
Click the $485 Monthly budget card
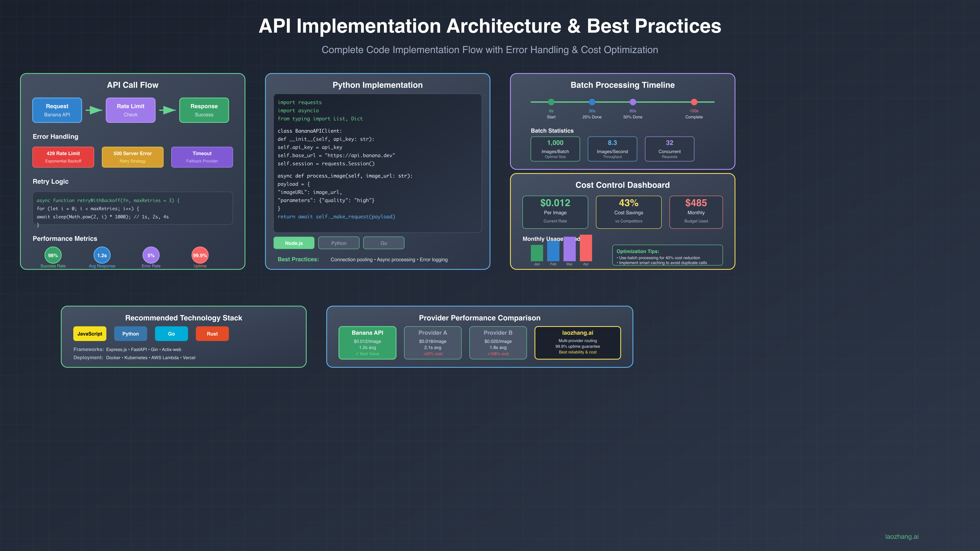696,212
